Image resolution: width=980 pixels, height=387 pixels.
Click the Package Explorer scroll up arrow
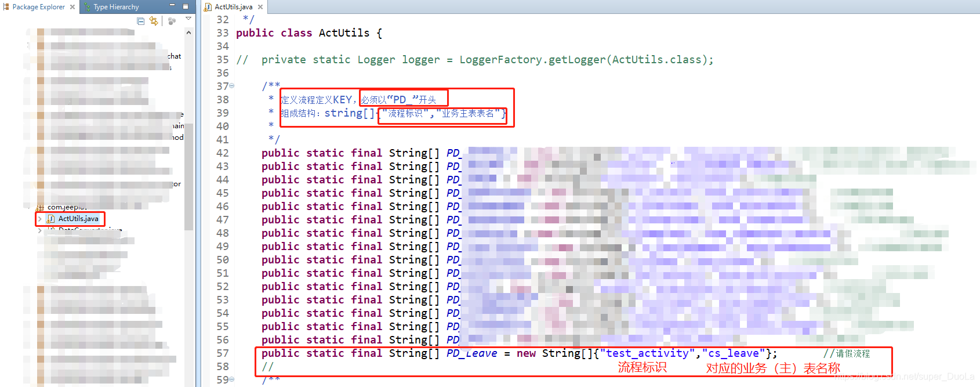click(x=188, y=33)
